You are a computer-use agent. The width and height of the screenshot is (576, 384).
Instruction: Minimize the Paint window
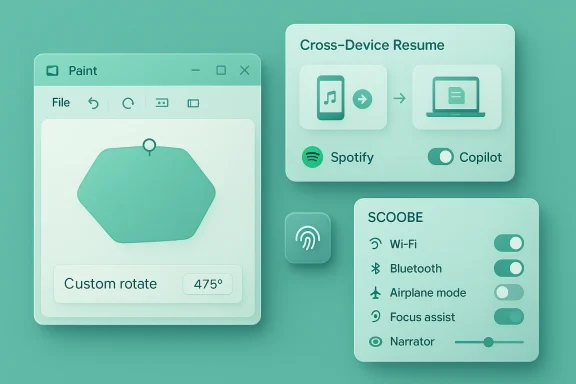point(196,70)
